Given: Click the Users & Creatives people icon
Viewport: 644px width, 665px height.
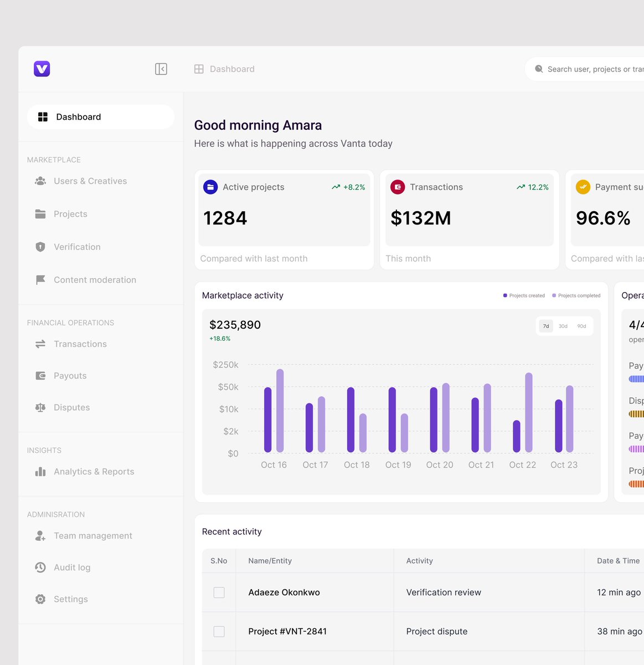Looking at the screenshot, I should [40, 181].
